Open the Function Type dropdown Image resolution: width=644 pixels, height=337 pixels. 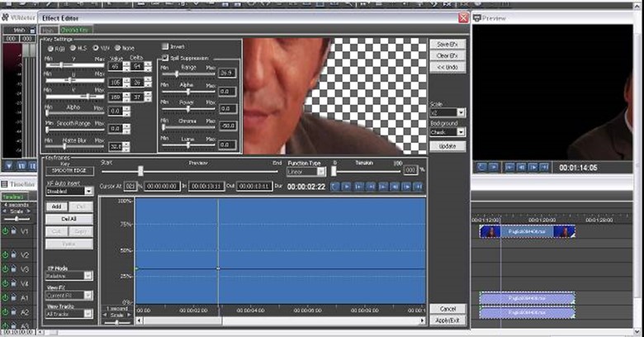(x=321, y=172)
